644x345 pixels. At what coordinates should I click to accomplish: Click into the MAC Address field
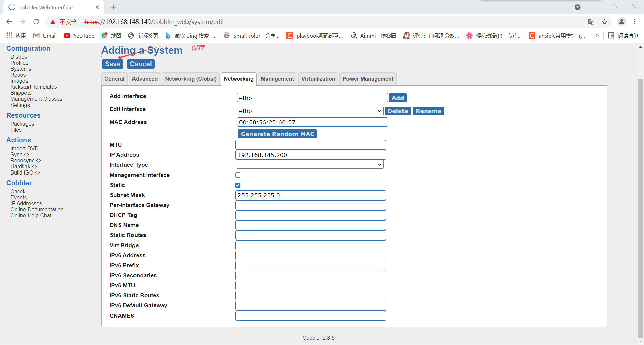pyautogui.click(x=312, y=122)
